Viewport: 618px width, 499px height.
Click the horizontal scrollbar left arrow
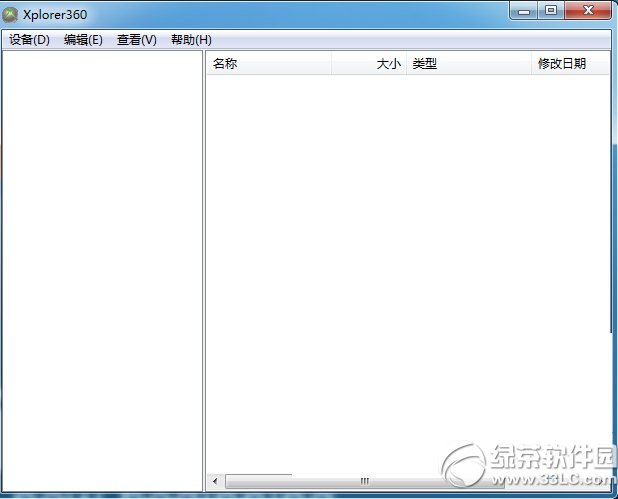tap(215, 481)
